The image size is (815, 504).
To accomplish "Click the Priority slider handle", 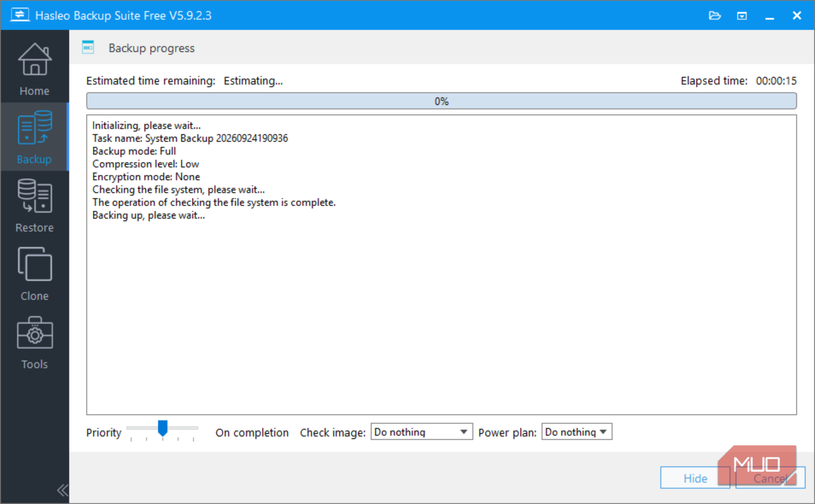I will [162, 428].
